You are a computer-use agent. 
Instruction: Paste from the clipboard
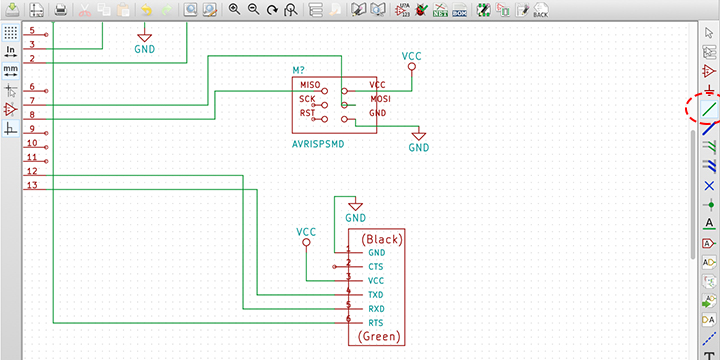point(123,9)
